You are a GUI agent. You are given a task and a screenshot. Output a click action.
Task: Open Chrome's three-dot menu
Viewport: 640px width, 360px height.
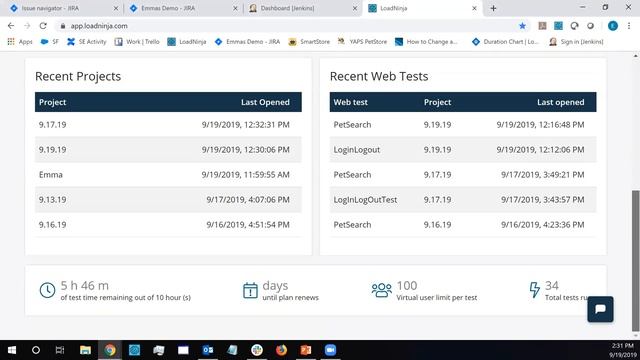(629, 26)
